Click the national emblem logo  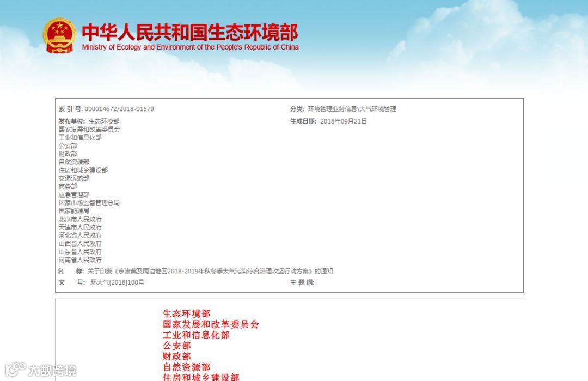coord(59,35)
